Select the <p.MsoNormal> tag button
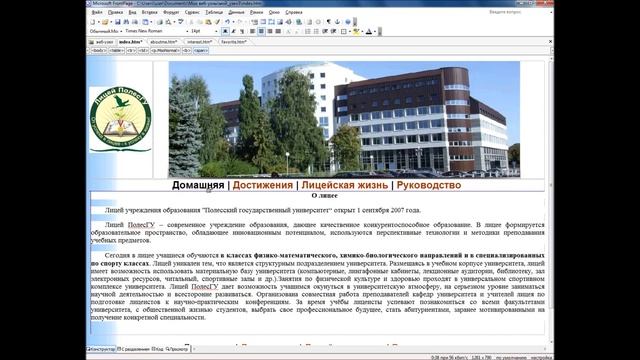 click(x=165, y=51)
